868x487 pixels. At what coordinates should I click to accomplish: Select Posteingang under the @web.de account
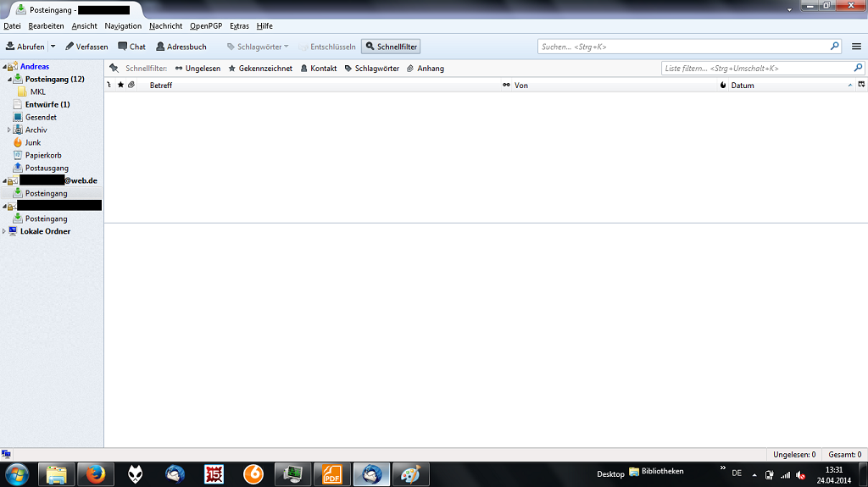click(46, 193)
